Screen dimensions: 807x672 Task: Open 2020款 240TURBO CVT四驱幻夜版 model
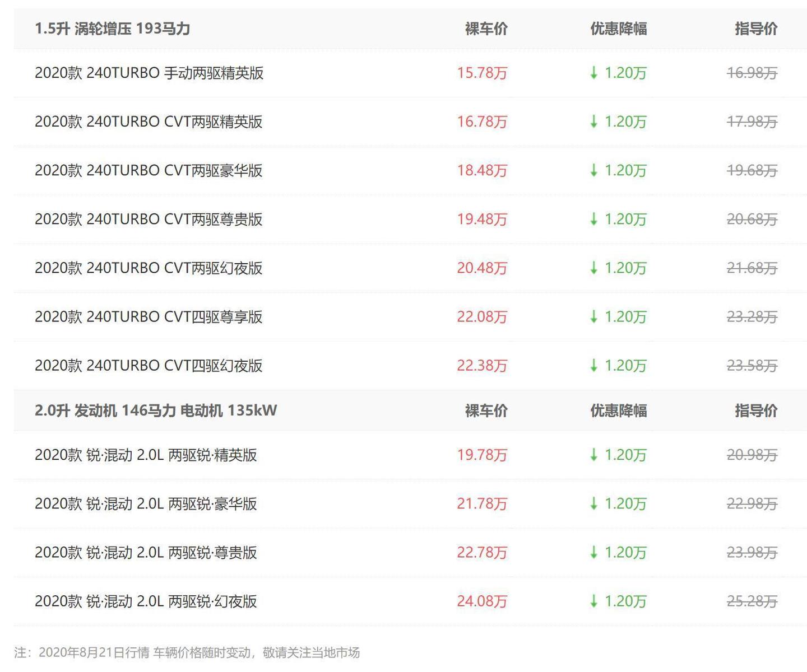coord(149,366)
